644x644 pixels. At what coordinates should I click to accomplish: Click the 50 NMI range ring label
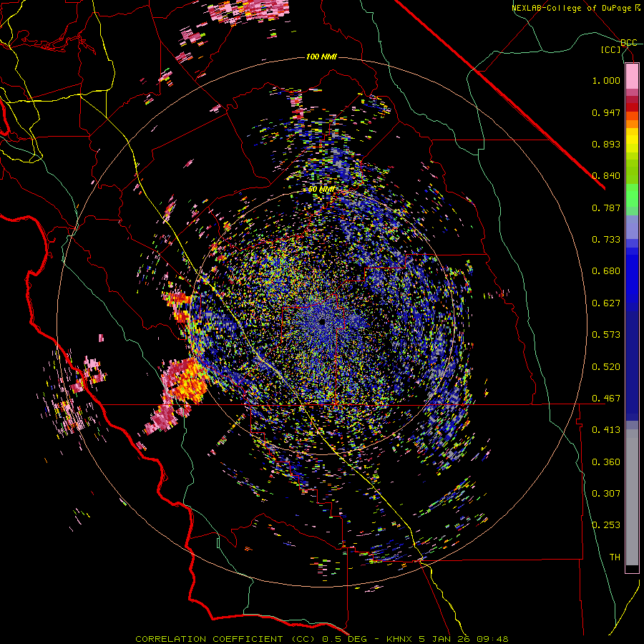pyautogui.click(x=321, y=190)
